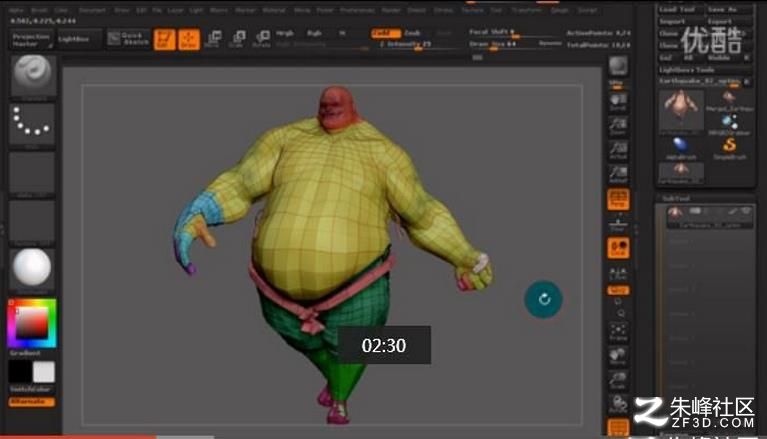
Task: Click the Frame mesh icon
Action: (618, 332)
